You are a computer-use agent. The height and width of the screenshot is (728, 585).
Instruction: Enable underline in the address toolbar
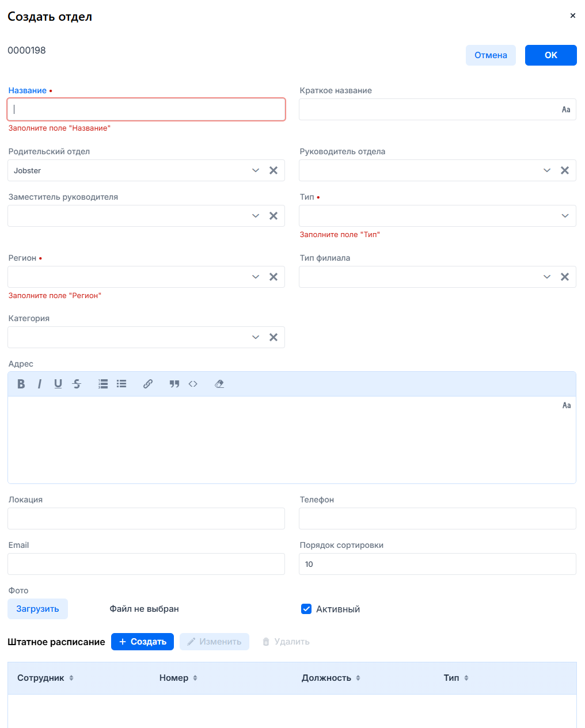58,384
